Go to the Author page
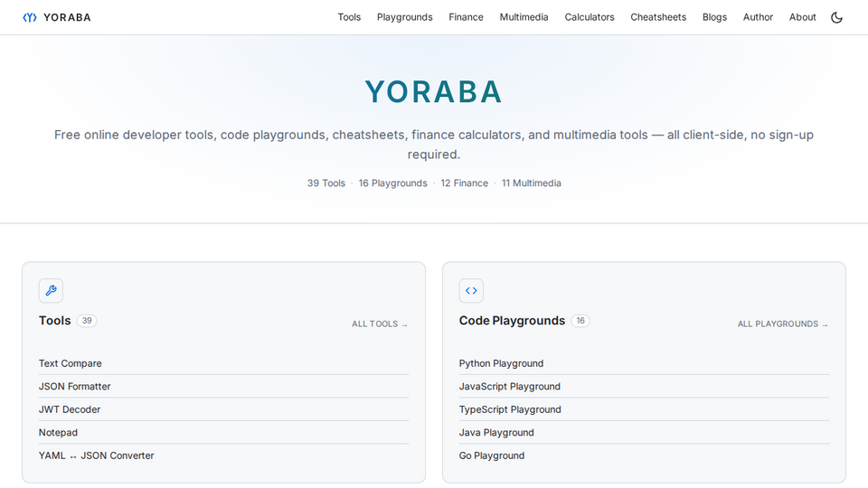 pos(758,17)
